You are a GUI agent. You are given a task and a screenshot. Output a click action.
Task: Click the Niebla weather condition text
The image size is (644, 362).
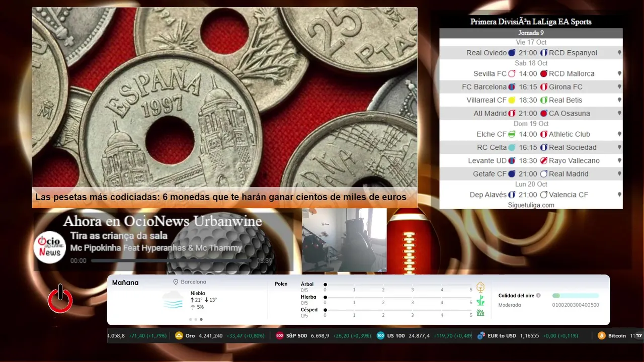pos(198,293)
